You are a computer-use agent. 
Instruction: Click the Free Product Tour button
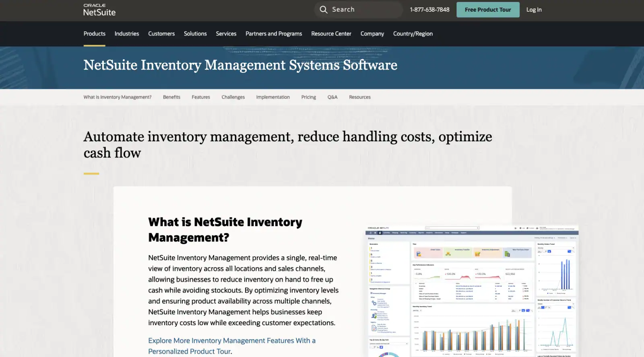coord(488,10)
